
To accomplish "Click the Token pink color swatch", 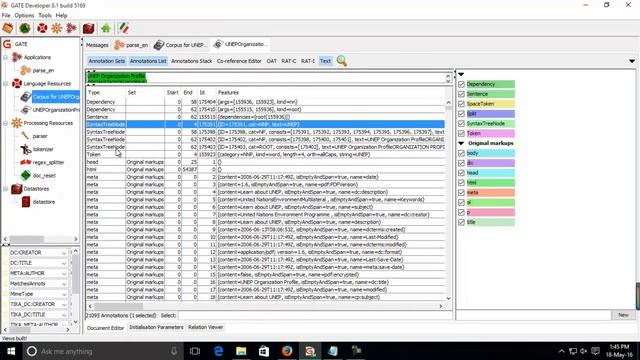I will (491, 133).
